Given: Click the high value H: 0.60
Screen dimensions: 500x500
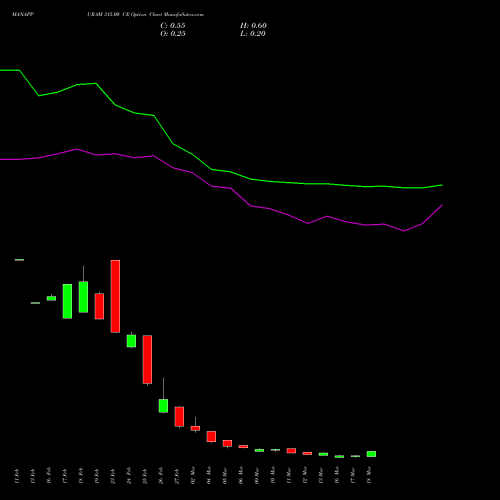Looking at the screenshot, I should tap(253, 26).
